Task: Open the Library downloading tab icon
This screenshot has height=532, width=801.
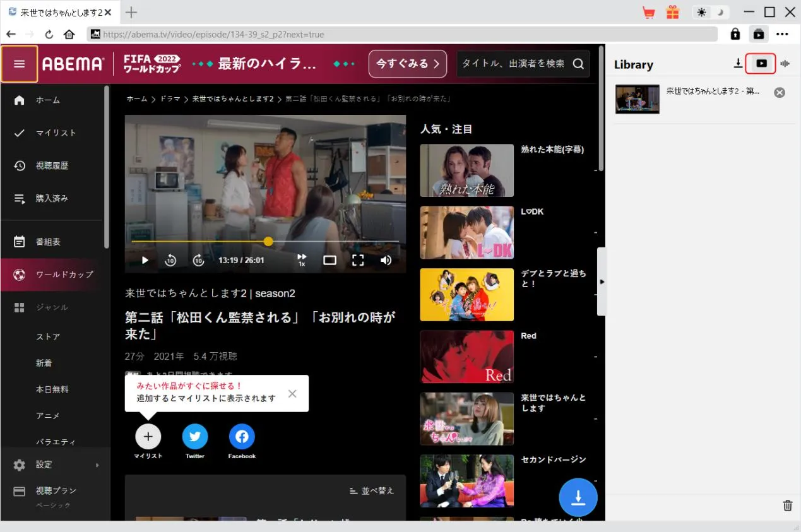Action: click(x=738, y=64)
